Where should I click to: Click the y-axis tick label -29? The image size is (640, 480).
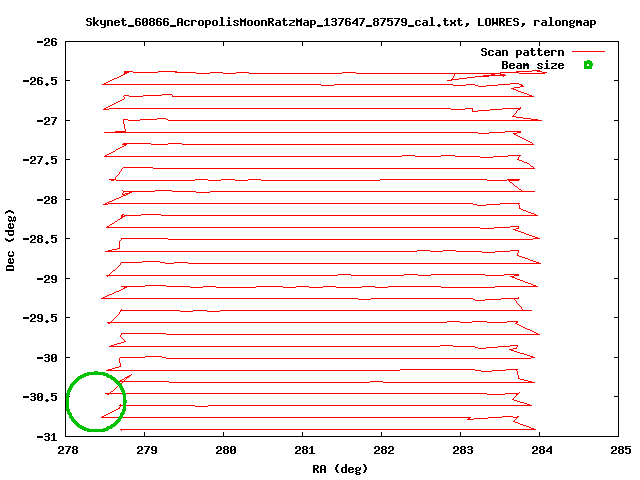tap(47, 279)
